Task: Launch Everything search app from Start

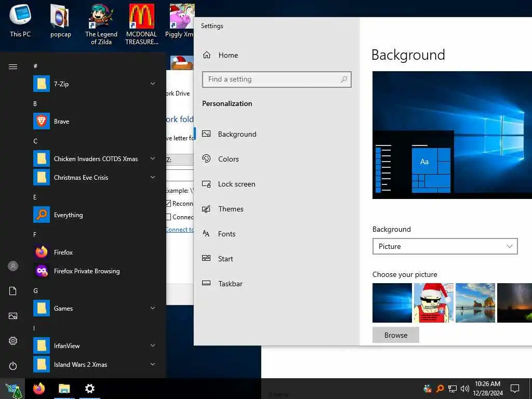Action: (95, 215)
